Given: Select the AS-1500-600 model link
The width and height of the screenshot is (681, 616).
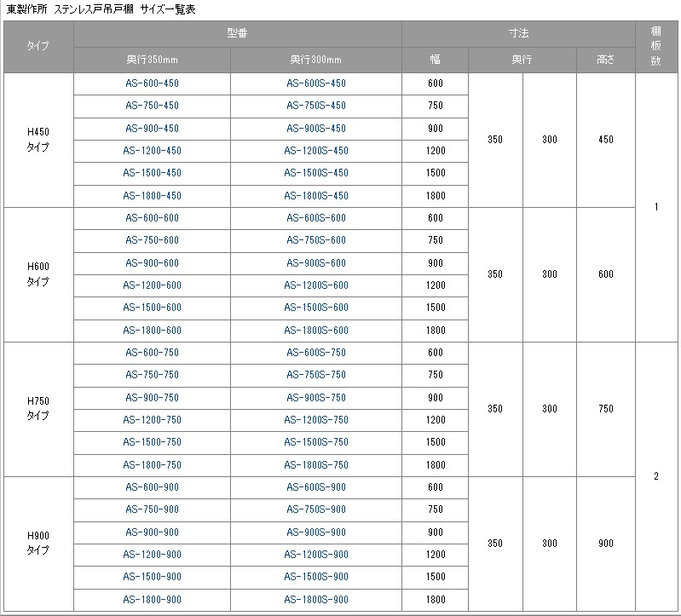Looking at the screenshot, I should point(152,308).
